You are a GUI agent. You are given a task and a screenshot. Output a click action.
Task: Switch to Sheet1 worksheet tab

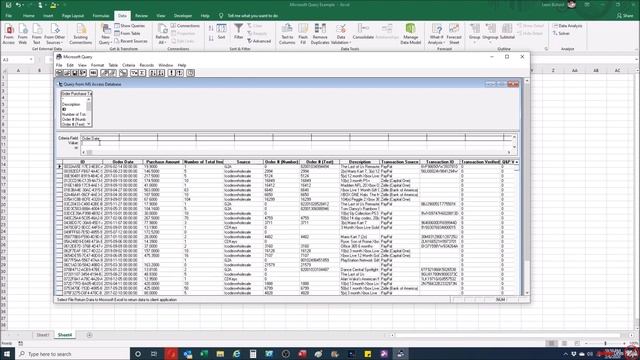pyautogui.click(x=42, y=335)
